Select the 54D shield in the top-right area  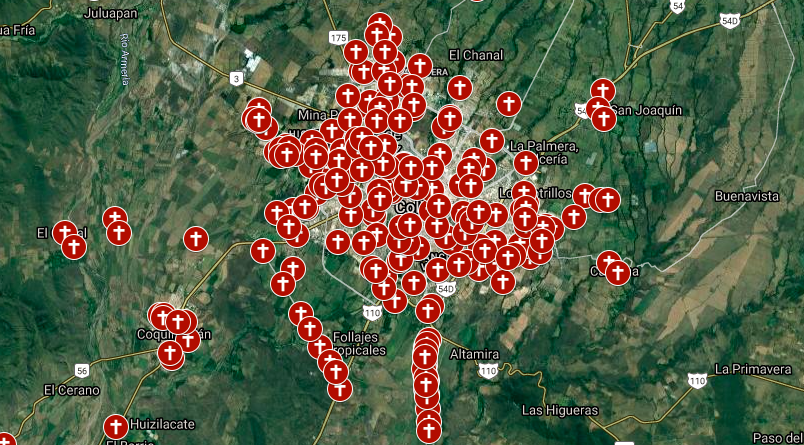tap(731, 23)
